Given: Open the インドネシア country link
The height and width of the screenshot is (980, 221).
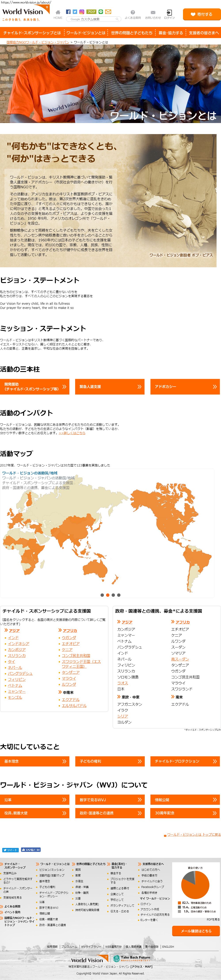Looking at the screenshot, I should [19, 644].
